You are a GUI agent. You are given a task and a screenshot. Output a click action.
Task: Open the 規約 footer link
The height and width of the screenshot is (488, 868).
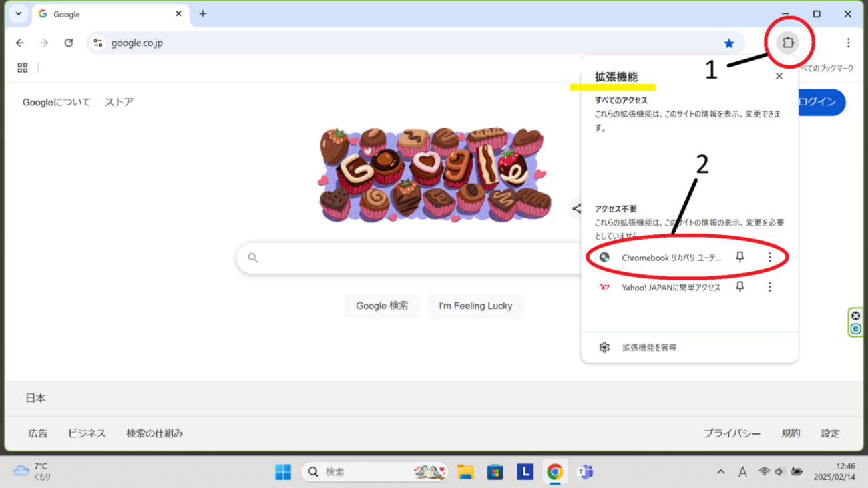(x=791, y=433)
